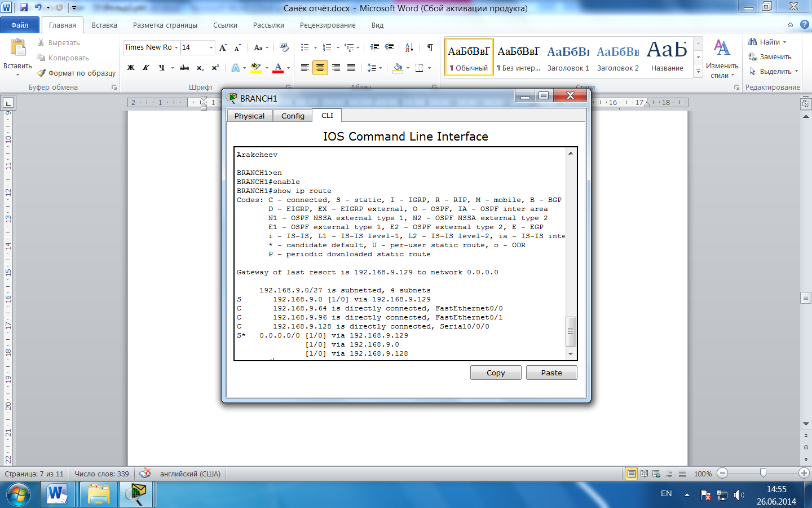
Task: Click Change Styles (Изменить стили) button
Action: [x=722, y=58]
